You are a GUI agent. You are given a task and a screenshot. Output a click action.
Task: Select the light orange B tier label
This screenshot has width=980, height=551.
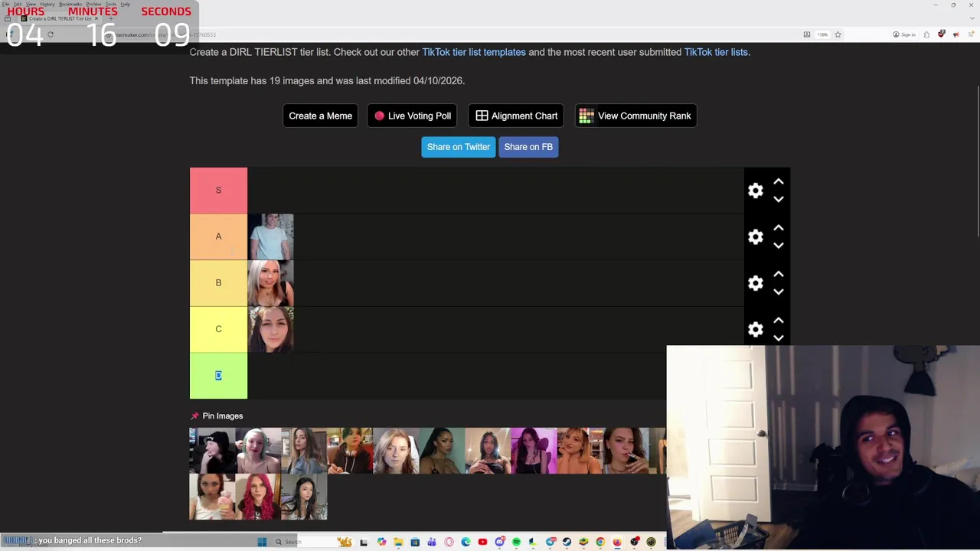tap(218, 283)
